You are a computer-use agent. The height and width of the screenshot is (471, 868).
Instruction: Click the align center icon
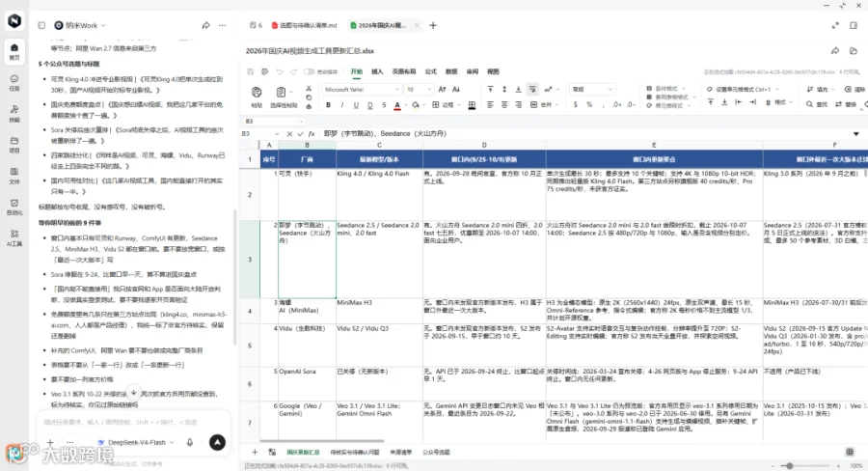click(504, 105)
